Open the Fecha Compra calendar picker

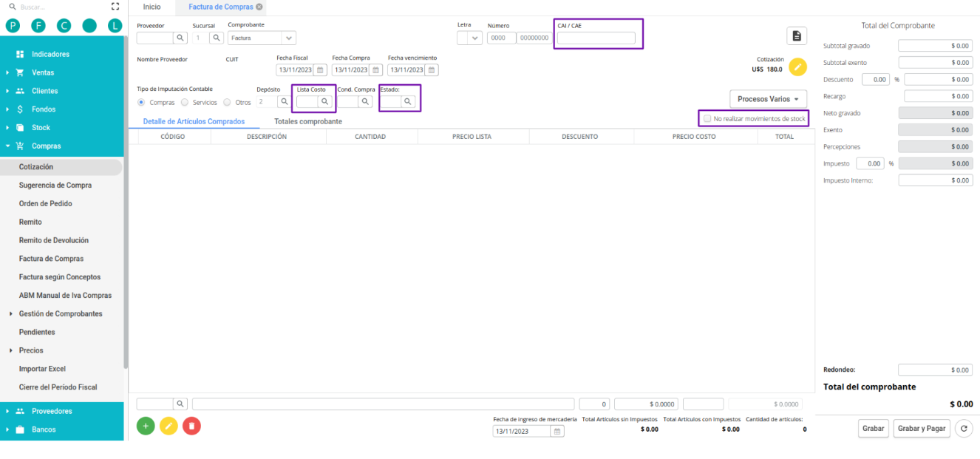(375, 70)
